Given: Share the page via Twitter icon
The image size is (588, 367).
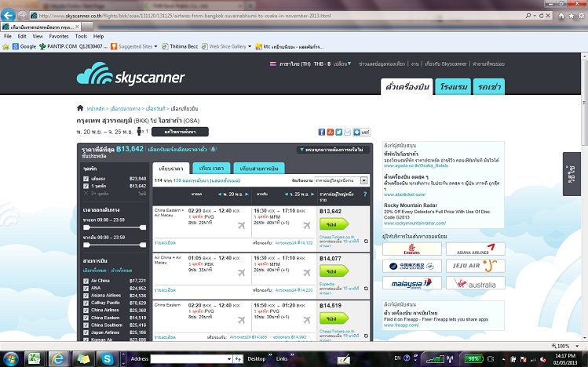Looking at the screenshot, I should click(338, 132).
